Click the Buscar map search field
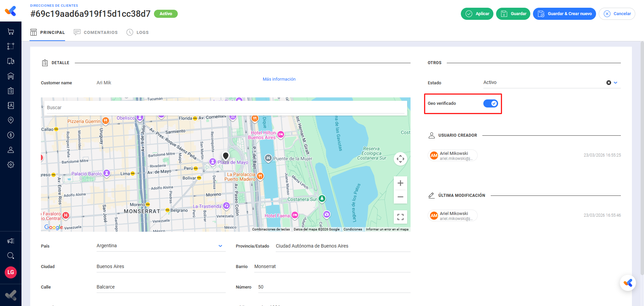Viewport: 644px width, 306px height. 225,107
